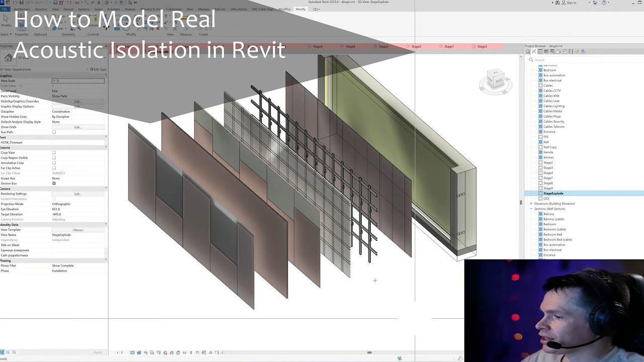Image resolution: width=644 pixels, height=362 pixels.
Task: Open the shopping cart icon in title bar
Action: [595, 3]
